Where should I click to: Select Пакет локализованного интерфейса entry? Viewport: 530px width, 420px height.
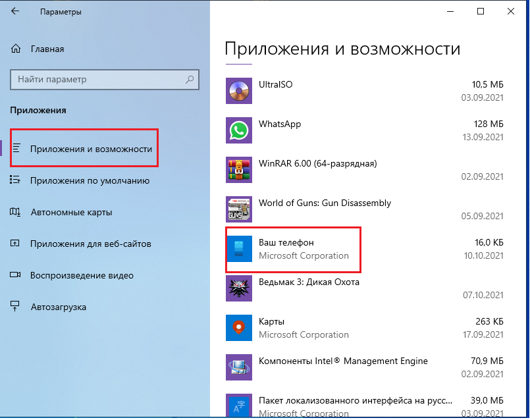tap(356, 400)
